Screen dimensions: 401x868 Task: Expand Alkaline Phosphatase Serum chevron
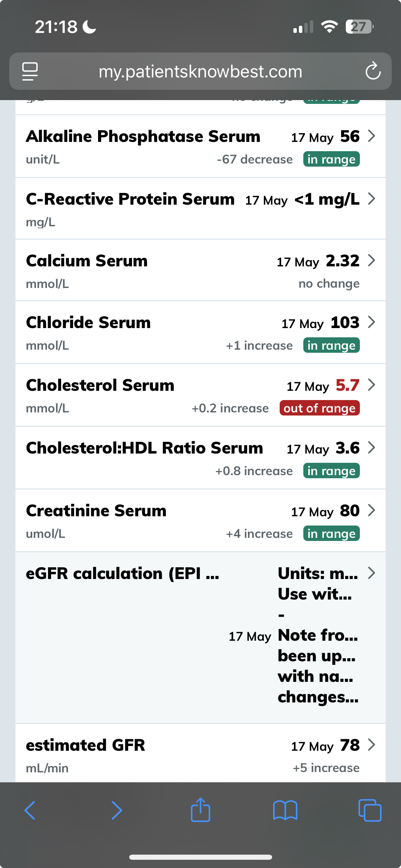coord(372,136)
